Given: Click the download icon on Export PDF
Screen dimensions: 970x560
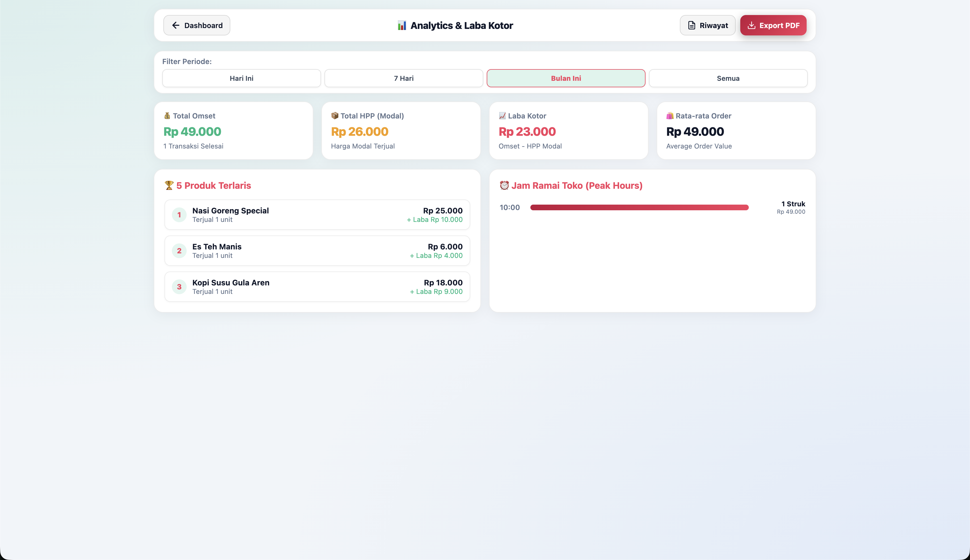Looking at the screenshot, I should [x=751, y=26].
